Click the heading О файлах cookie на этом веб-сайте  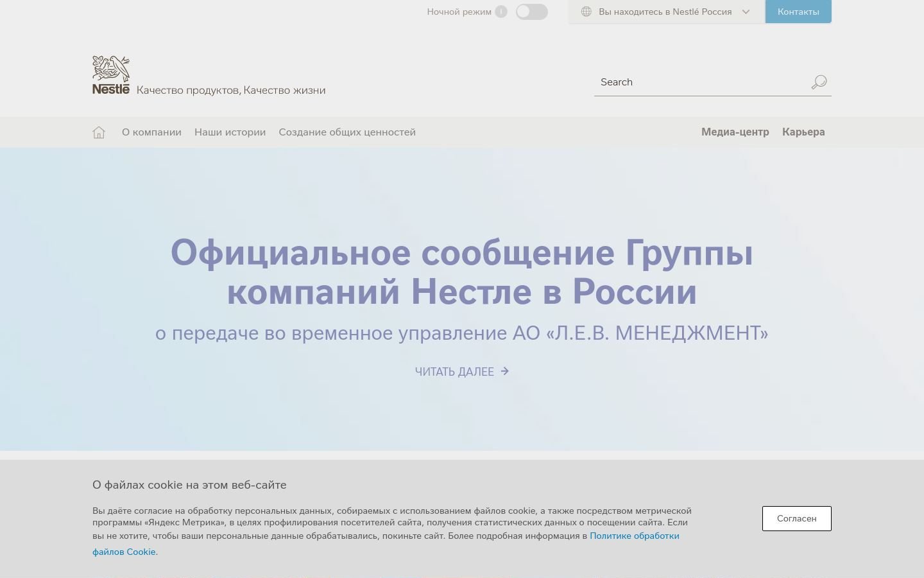tap(189, 485)
